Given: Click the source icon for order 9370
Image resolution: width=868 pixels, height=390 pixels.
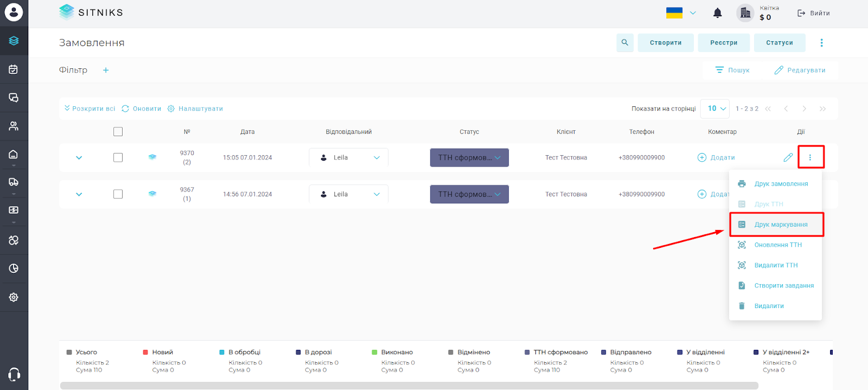Looking at the screenshot, I should point(152,157).
